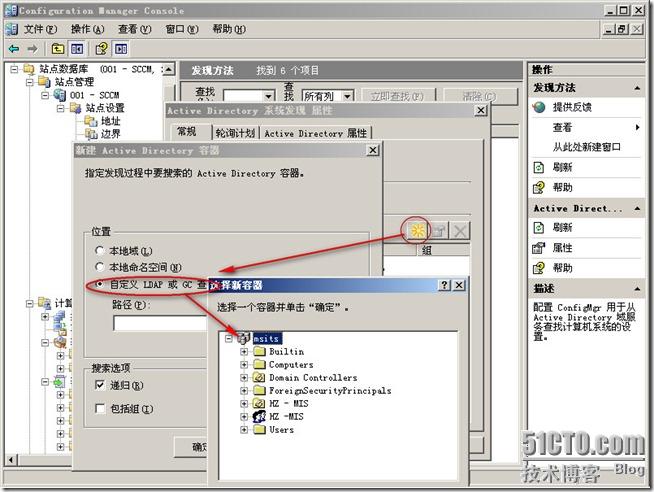Viewport: 654px width, 492px height.
Task: Select the ForeignSecurityPrincipals folder
Action: tap(323, 391)
